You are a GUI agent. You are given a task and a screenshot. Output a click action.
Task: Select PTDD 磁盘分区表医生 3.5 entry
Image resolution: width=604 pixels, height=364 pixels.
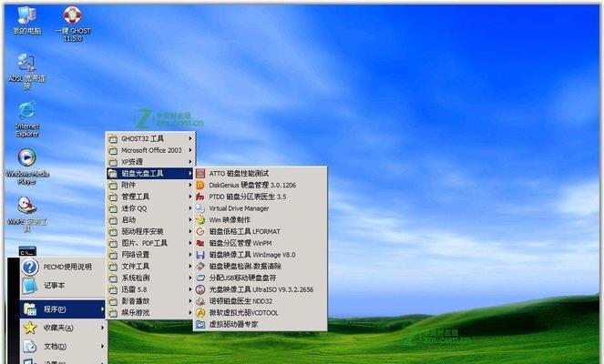click(247, 196)
